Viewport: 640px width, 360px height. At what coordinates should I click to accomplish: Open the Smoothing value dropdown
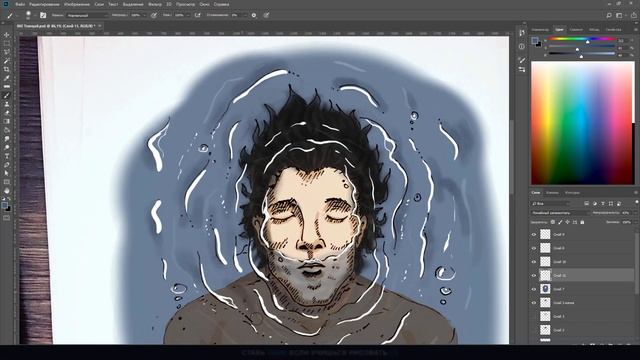(244, 15)
